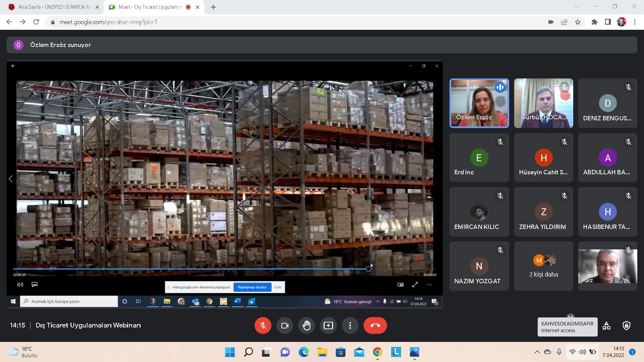
Task: Open the activities shapes icon
Action: 606,325
